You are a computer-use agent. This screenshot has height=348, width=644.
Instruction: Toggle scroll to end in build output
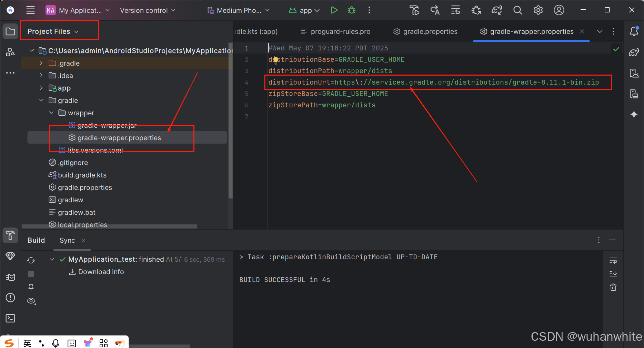click(613, 274)
